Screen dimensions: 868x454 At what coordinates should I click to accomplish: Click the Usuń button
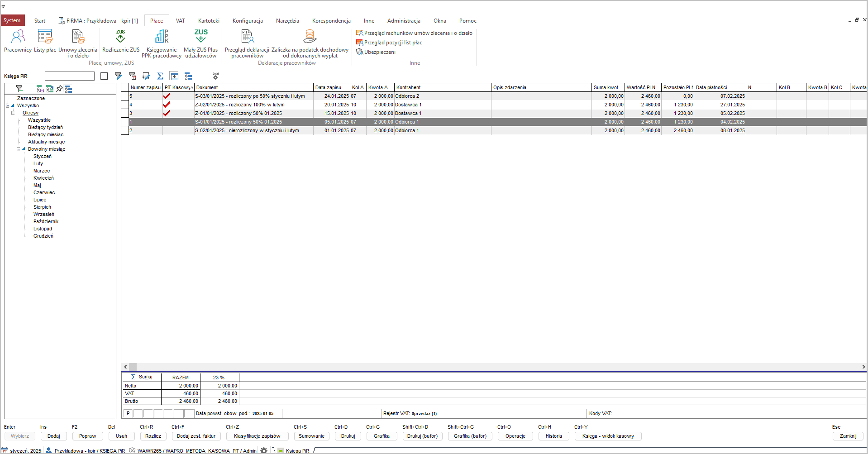tap(121, 436)
